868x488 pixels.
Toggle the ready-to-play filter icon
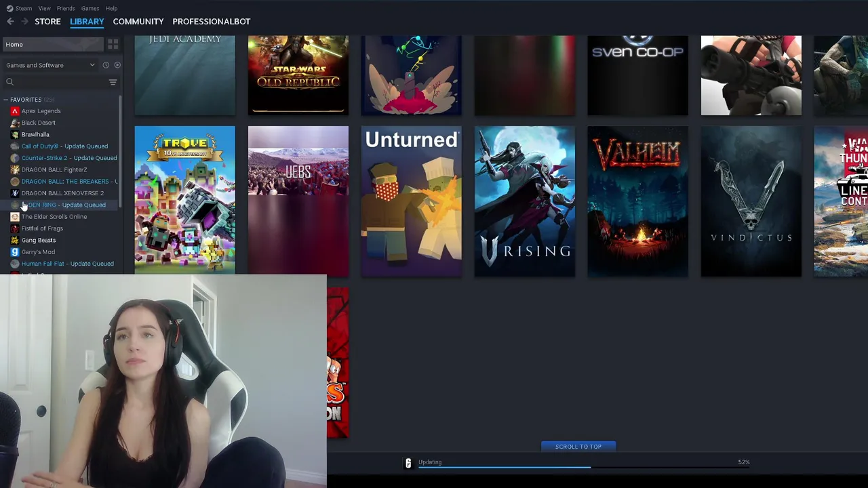(117, 65)
